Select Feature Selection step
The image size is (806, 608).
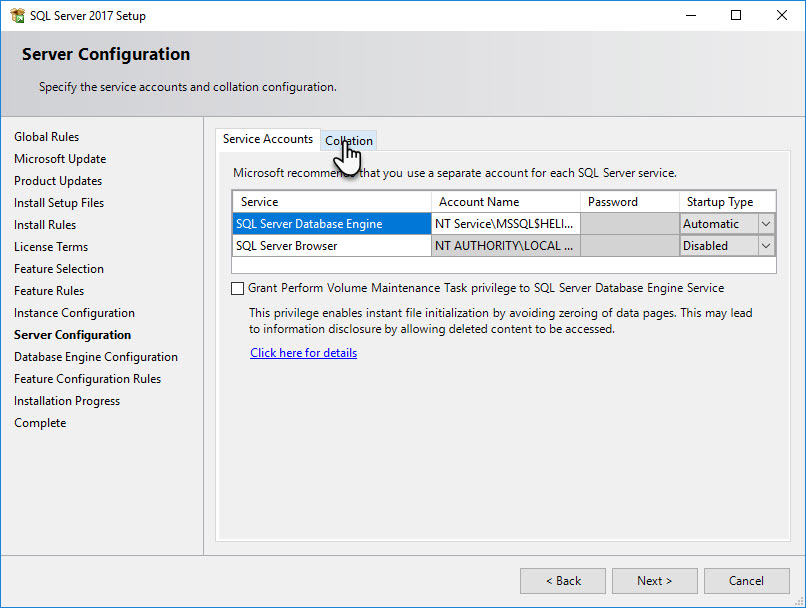point(59,269)
